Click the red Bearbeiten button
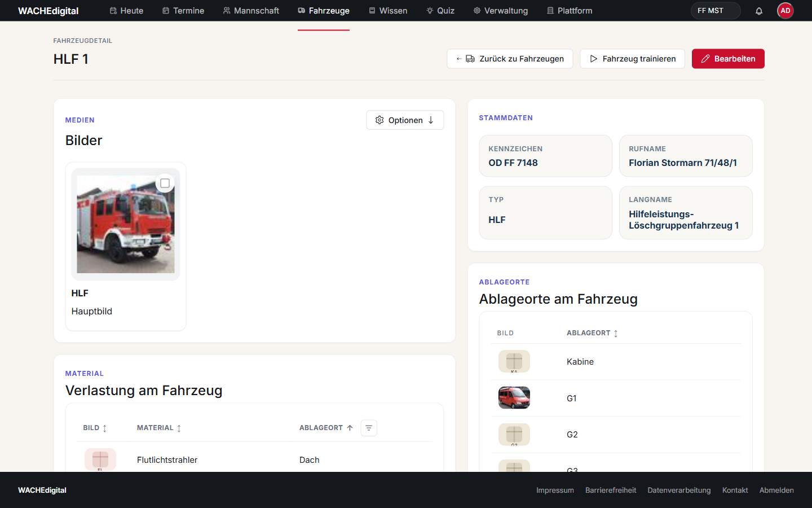Image resolution: width=812 pixels, height=508 pixels. pyautogui.click(x=728, y=59)
